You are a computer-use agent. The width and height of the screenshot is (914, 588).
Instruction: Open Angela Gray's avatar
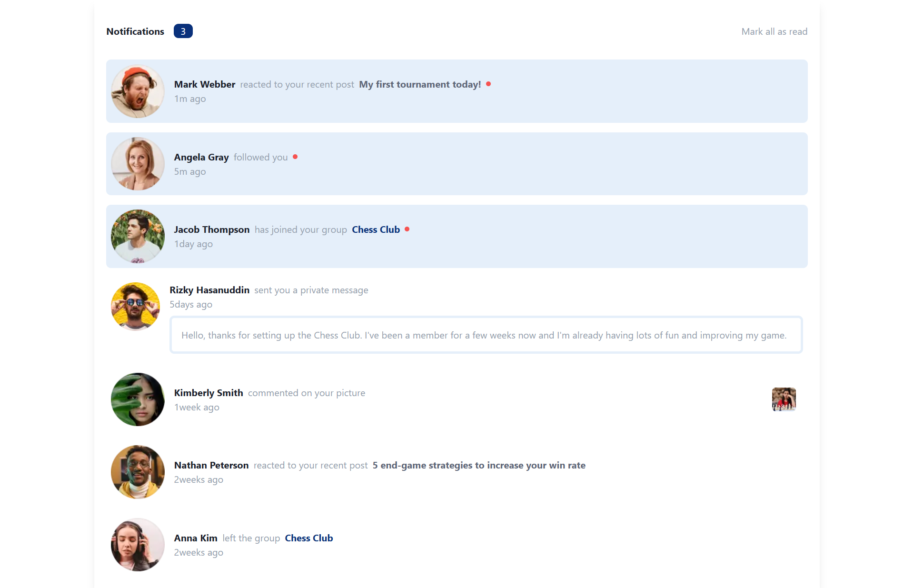click(138, 164)
